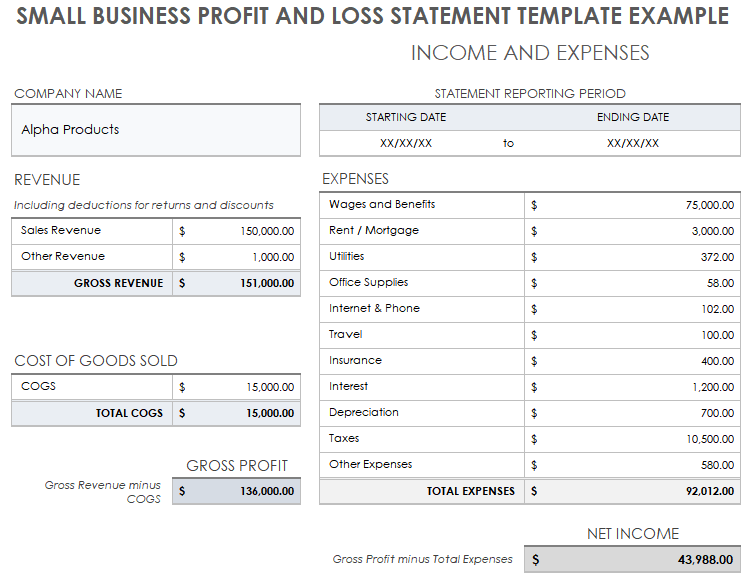Select the Ending Date XX/XX/XX cell
This screenshot has height=578, width=748.
[x=632, y=143]
